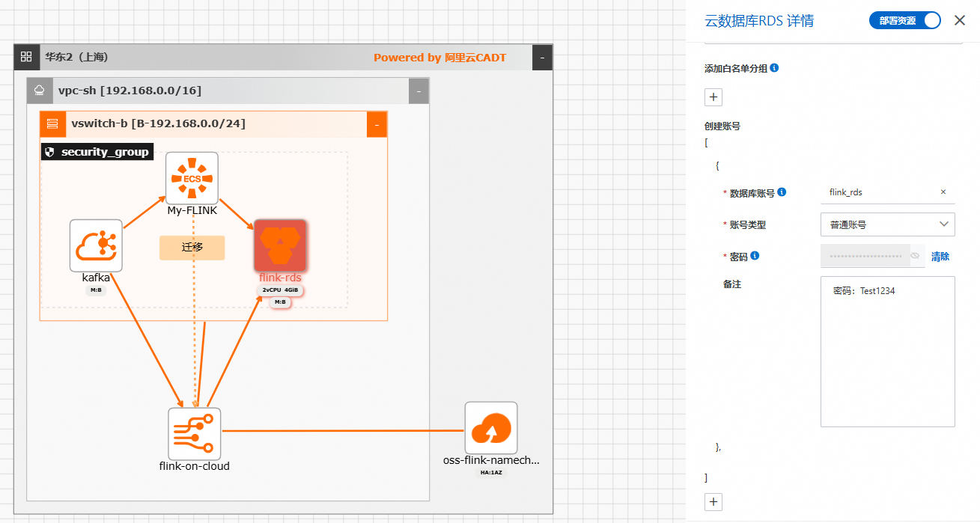The width and height of the screenshot is (980, 523).
Task: Click the vswitch-b header icon
Action: pyautogui.click(x=52, y=123)
